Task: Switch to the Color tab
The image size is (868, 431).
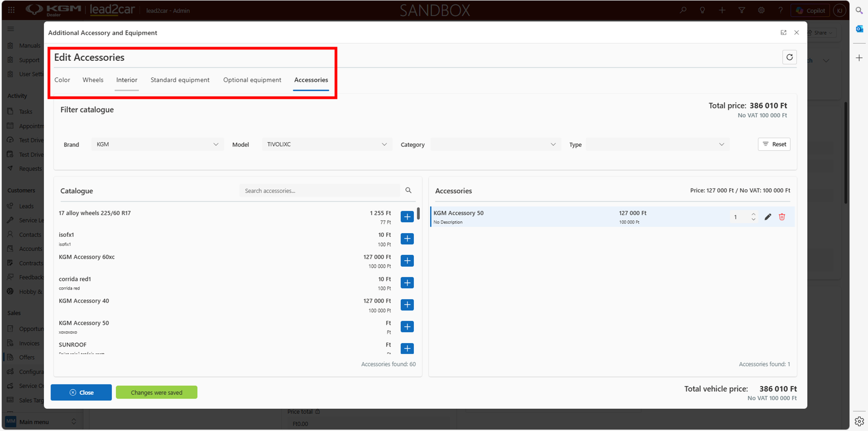Action: pos(62,80)
